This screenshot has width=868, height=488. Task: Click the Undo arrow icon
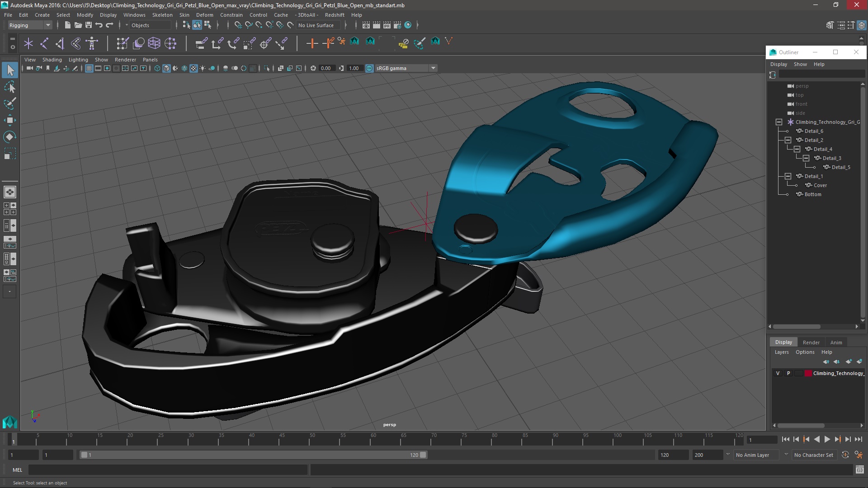99,25
